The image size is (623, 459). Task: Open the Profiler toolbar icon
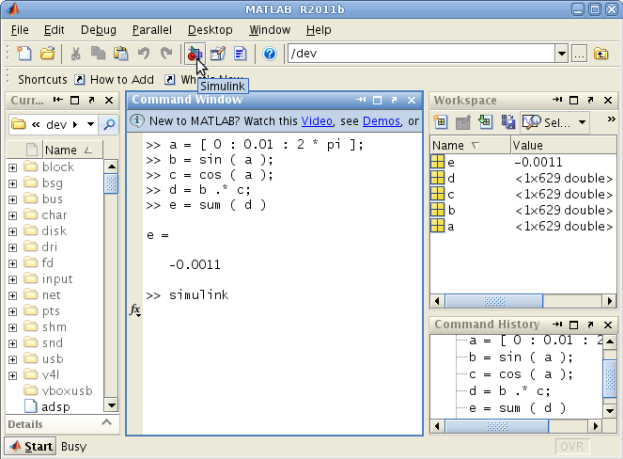pos(240,53)
